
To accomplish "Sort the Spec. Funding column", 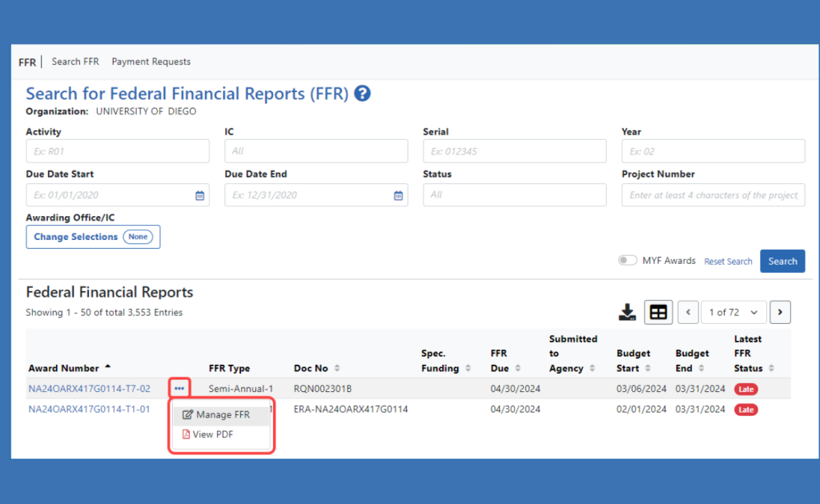I will (468, 368).
